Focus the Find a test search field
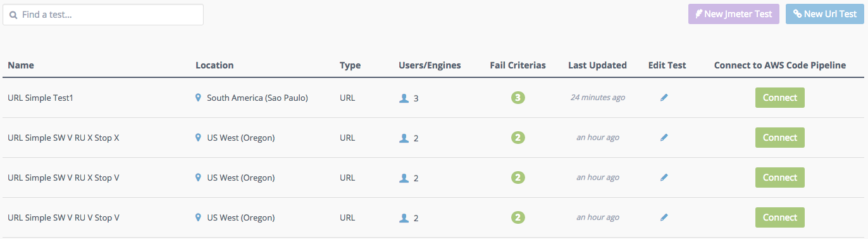The width and height of the screenshot is (868, 239). coord(103,15)
